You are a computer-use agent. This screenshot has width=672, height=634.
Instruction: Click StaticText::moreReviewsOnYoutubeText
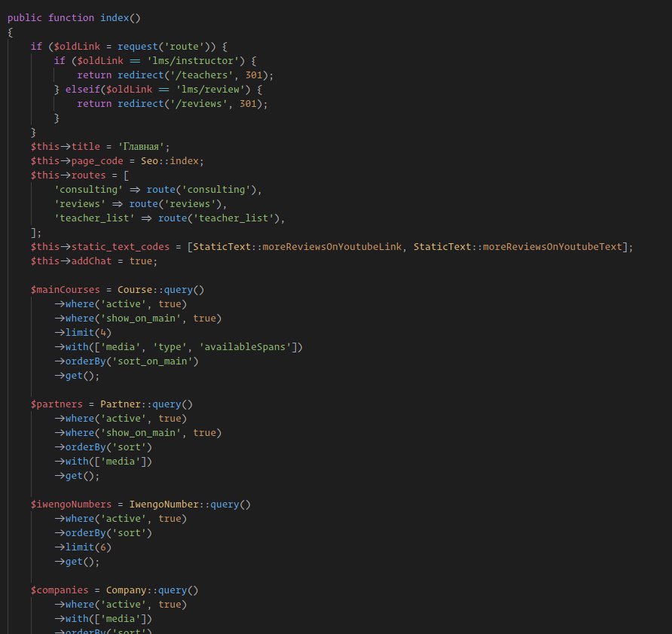tap(518, 247)
